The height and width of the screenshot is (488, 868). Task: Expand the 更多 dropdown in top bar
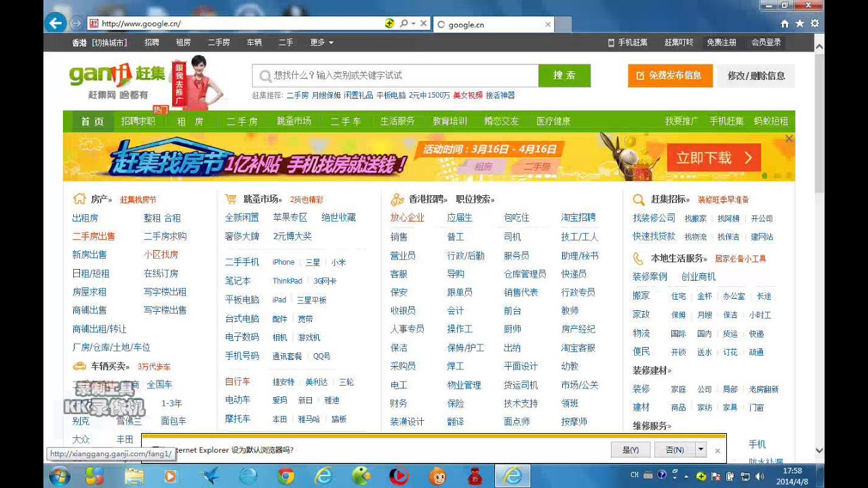[322, 42]
